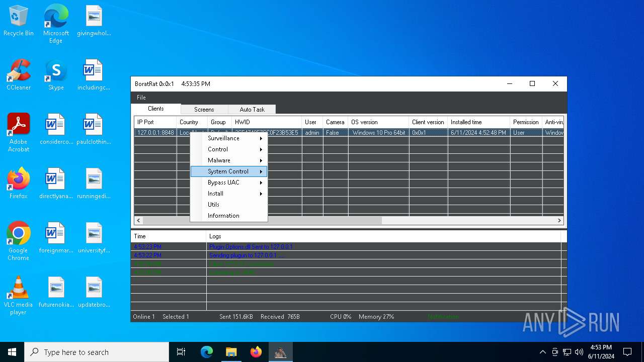Select the updatebro... image file
Viewport: 644px width, 362px height.
(x=94, y=293)
